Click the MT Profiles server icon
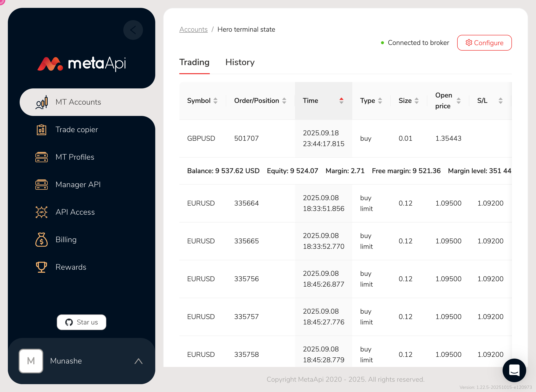Screen dimensions: 536x392 click(42, 157)
